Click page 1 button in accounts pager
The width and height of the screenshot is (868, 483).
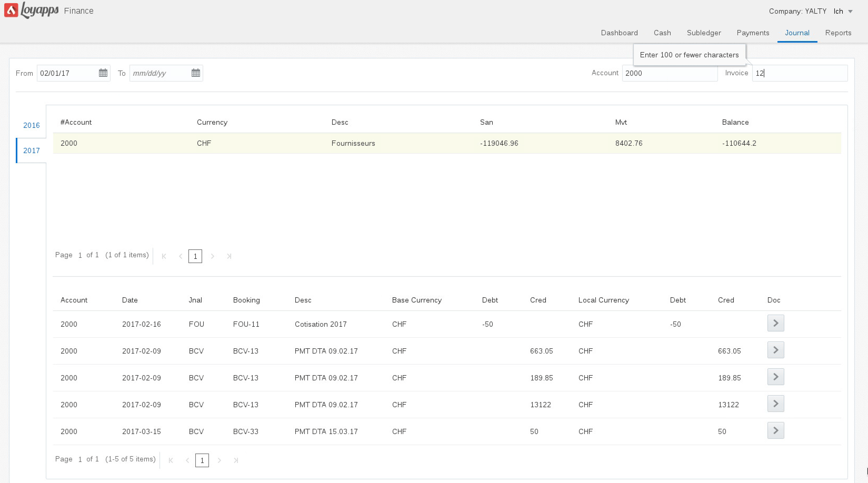pos(195,256)
